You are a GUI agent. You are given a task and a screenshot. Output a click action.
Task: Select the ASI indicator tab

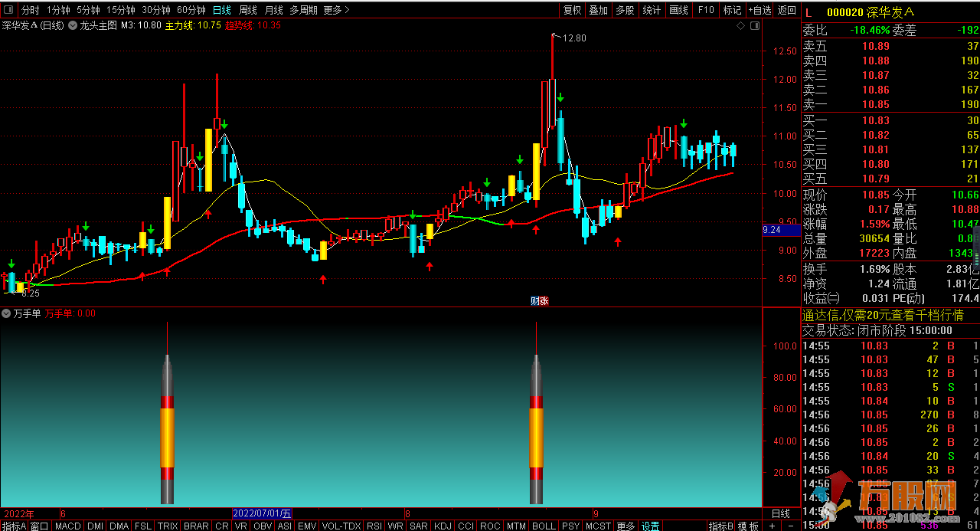point(285,526)
